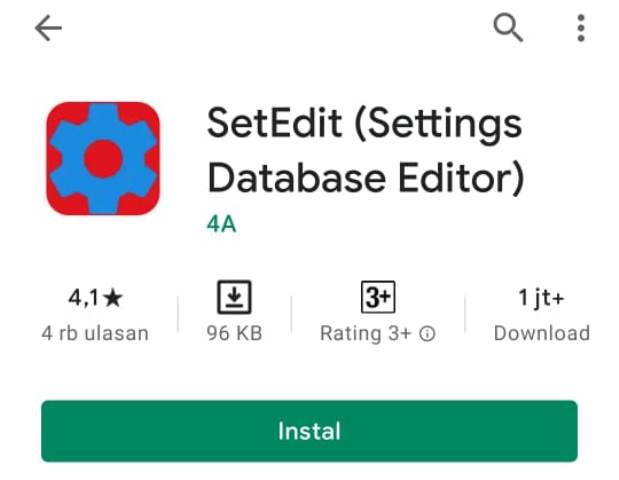Tap the 3+ content rating badge
Screen dimensions: 619x480
tap(378, 297)
